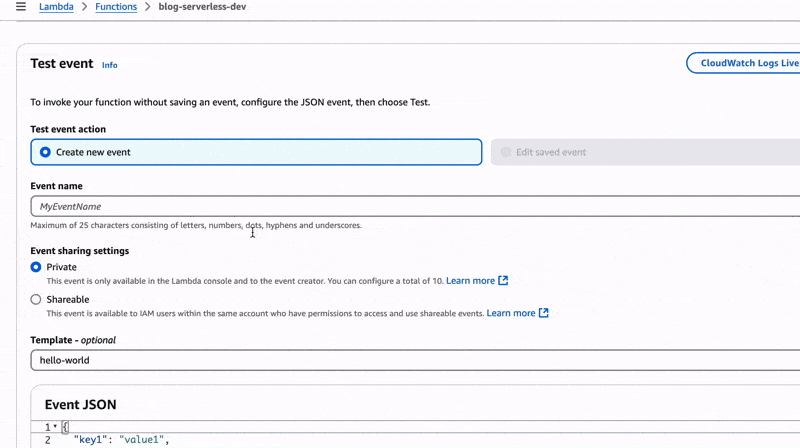Click external link icon after Private description

503,280
